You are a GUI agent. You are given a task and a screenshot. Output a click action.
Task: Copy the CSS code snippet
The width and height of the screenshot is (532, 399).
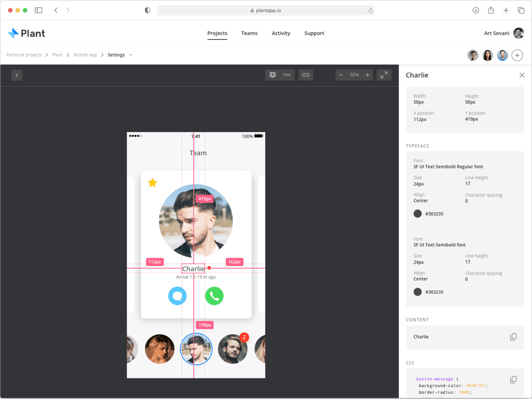coord(513,379)
